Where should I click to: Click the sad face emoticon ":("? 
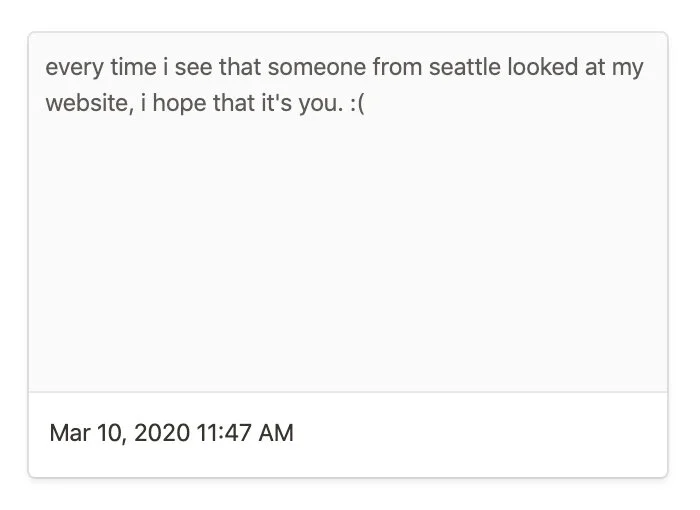click(x=355, y=104)
